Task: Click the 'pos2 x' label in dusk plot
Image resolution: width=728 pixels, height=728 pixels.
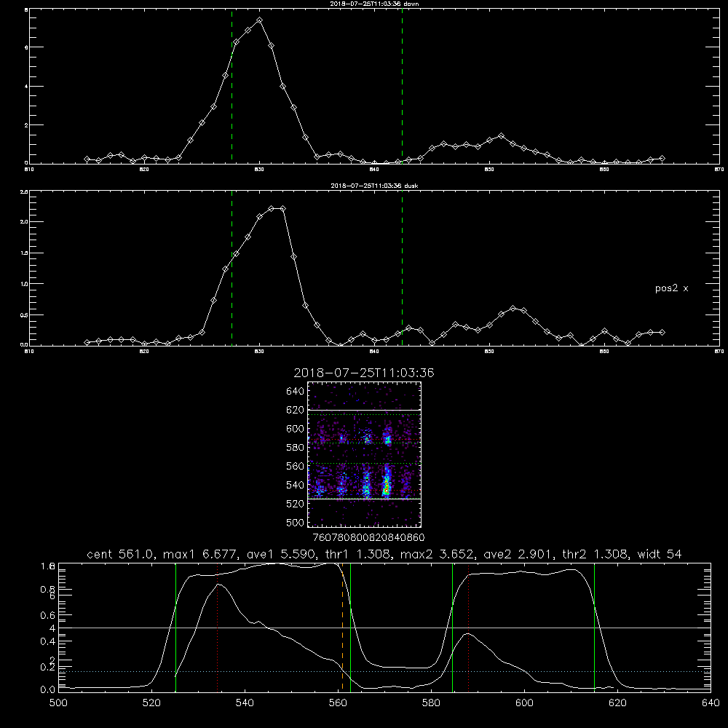Action: coord(671,288)
